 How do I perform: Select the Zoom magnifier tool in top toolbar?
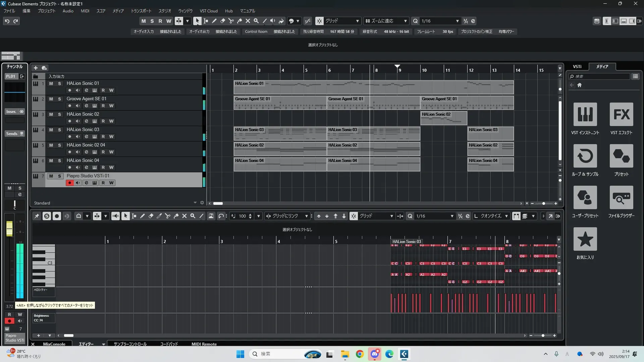tap(256, 21)
